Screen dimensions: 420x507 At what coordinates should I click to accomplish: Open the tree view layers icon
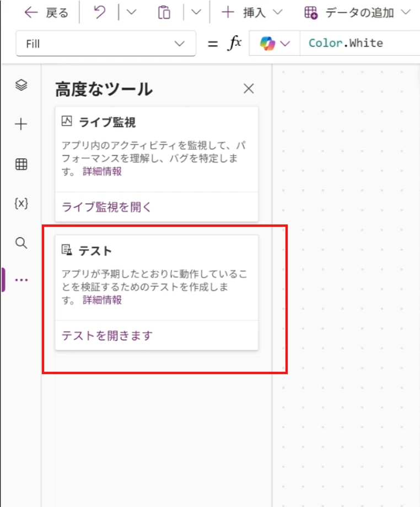click(x=21, y=85)
